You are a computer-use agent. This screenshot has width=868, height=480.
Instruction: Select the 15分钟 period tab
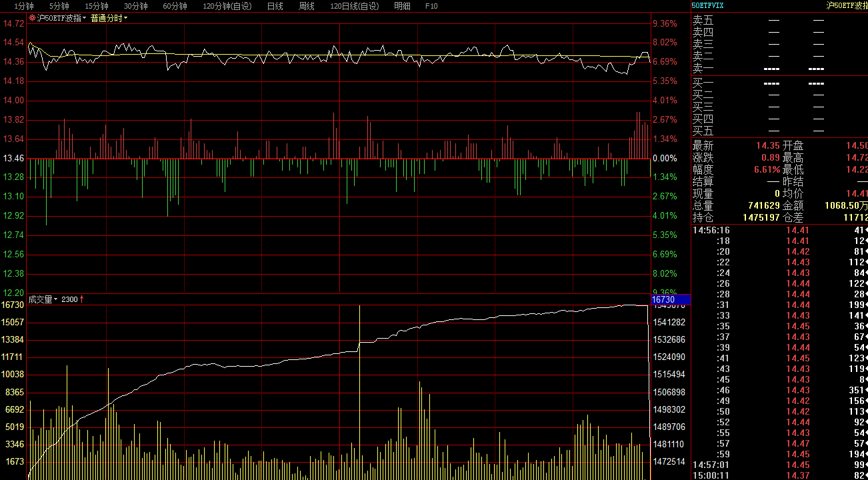[x=97, y=6]
